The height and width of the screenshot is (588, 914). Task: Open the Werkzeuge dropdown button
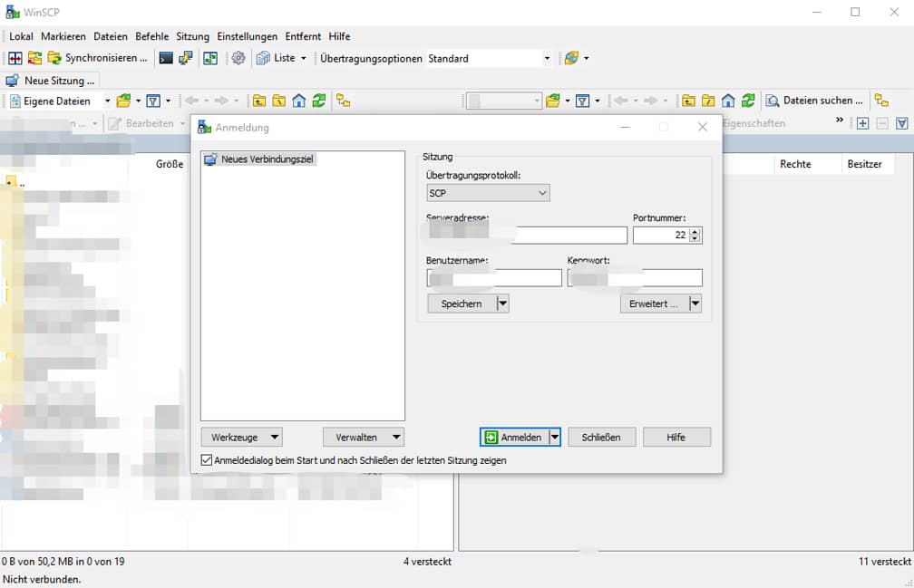pos(242,438)
